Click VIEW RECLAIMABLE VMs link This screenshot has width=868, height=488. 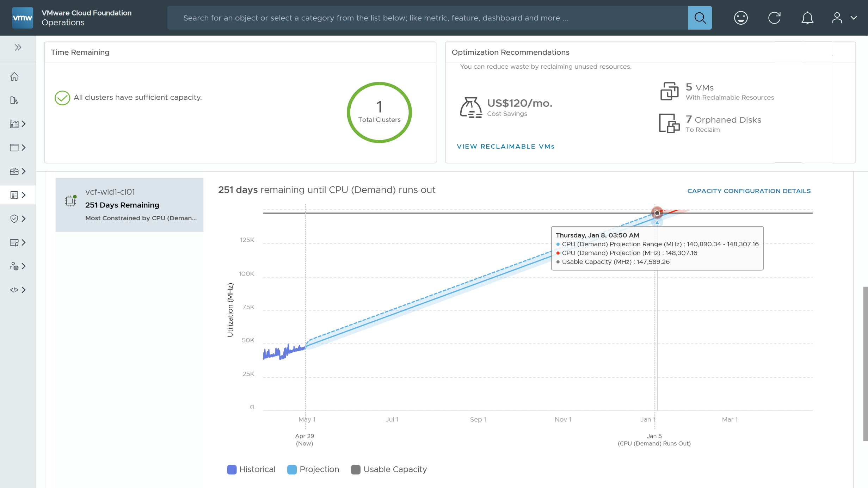pyautogui.click(x=505, y=146)
